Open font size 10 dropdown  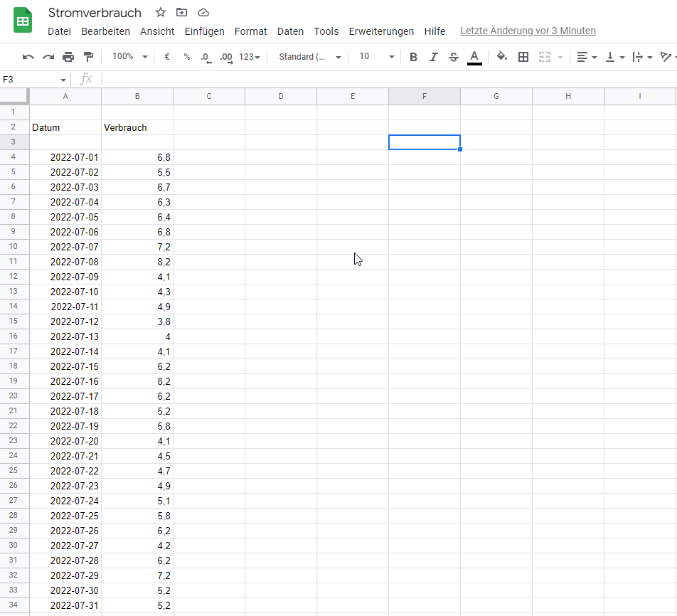pyautogui.click(x=376, y=57)
